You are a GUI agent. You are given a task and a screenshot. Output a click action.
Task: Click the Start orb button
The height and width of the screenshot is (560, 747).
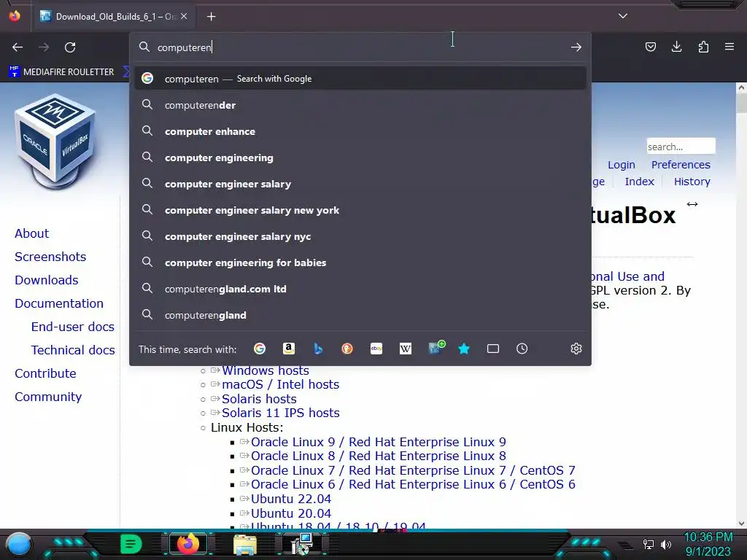(x=18, y=545)
